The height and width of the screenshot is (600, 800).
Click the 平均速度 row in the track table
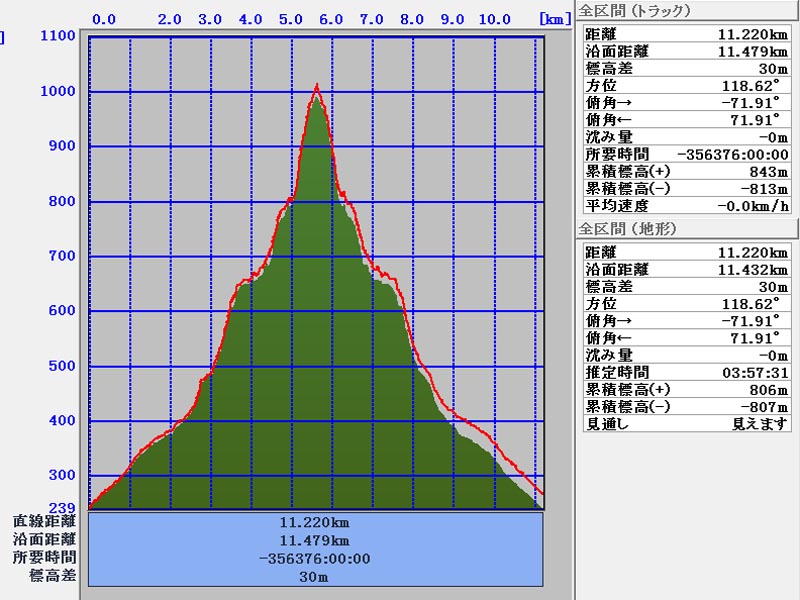[x=685, y=206]
